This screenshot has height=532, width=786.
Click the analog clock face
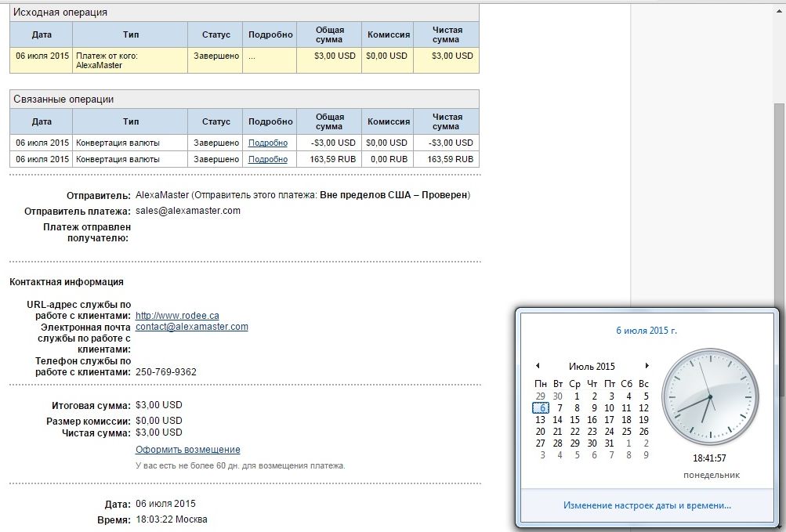pos(709,397)
